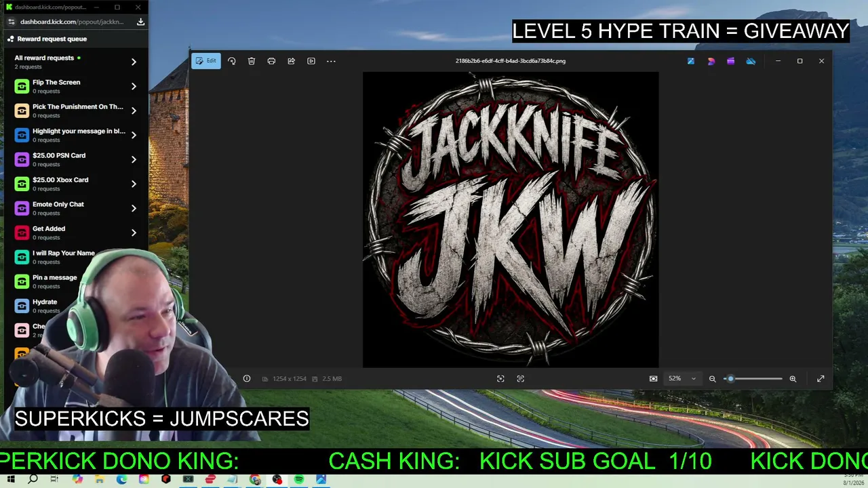Open the Windows Start menu
Viewport: 868px width, 488px height.
coord(11,480)
